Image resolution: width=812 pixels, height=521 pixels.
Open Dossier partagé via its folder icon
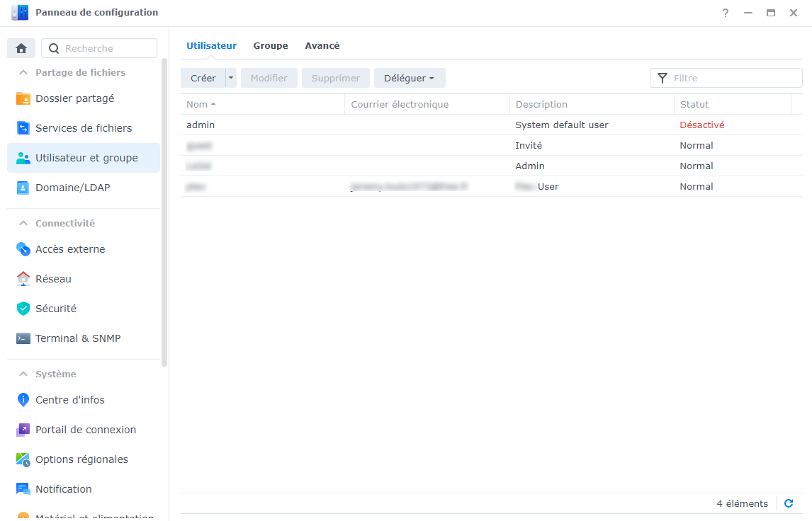23,98
